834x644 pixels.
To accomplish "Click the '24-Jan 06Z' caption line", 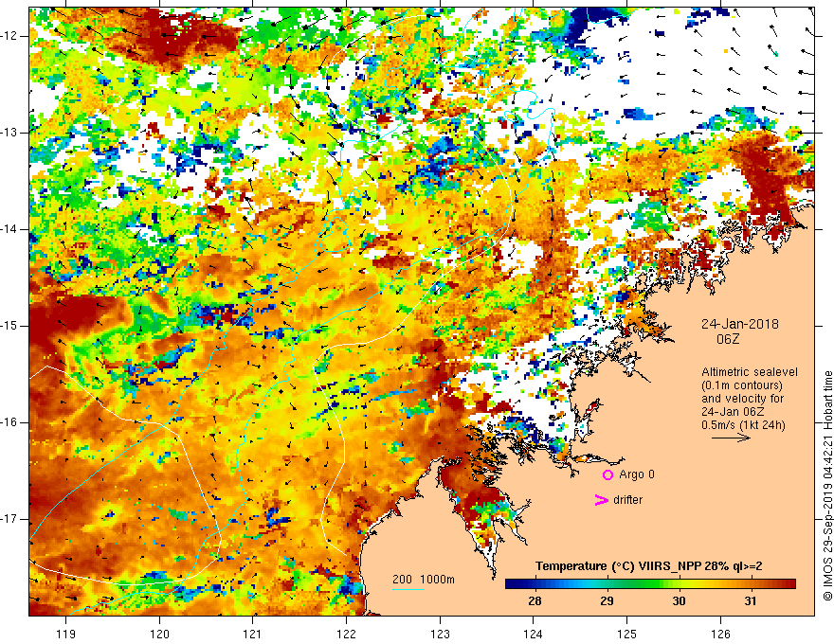I will (734, 412).
